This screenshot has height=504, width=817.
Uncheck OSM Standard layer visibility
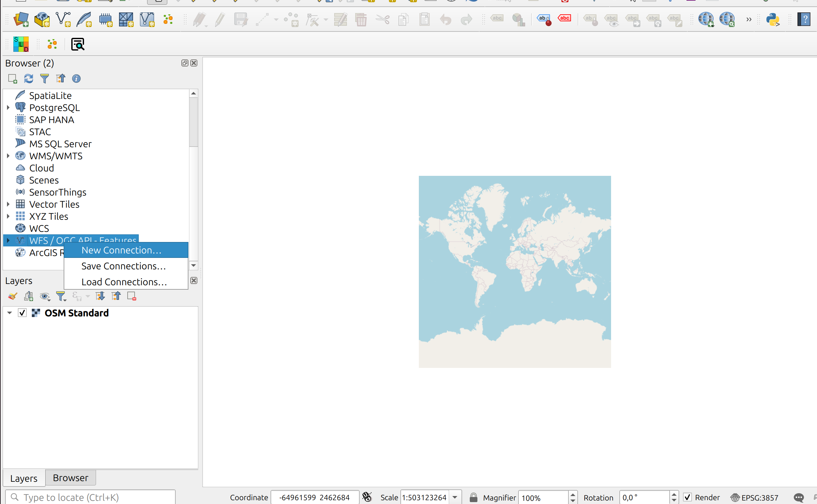(22, 313)
